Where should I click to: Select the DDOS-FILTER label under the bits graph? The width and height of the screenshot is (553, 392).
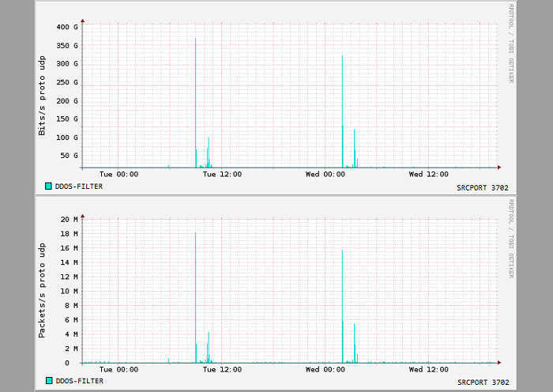(x=79, y=187)
